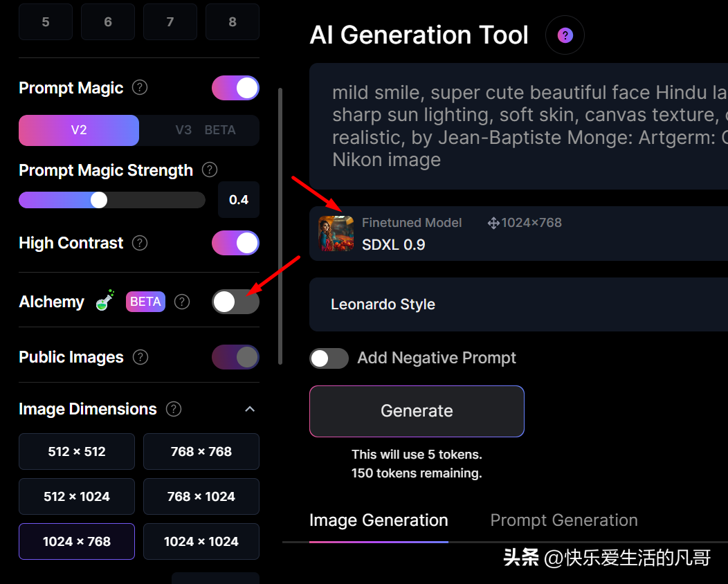Click the Image Dimensions help icon
Image resolution: width=728 pixels, height=584 pixels.
pos(174,409)
